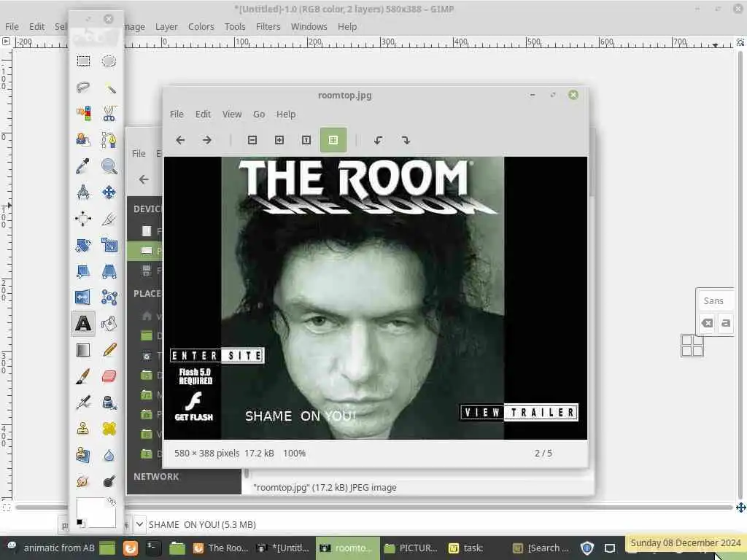Click the file manager back arrow

coord(144,179)
